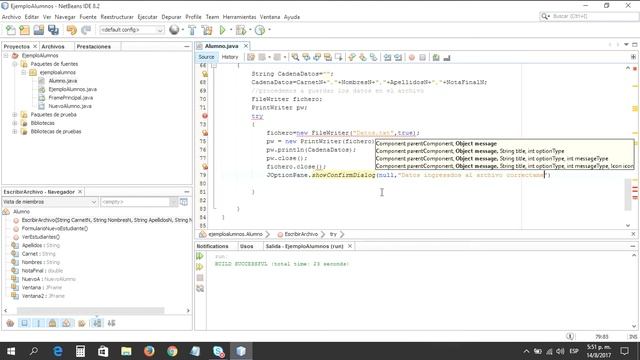Toggle Show Fields filter in Navigator
Screen dimensions: 640x360
[24, 323]
